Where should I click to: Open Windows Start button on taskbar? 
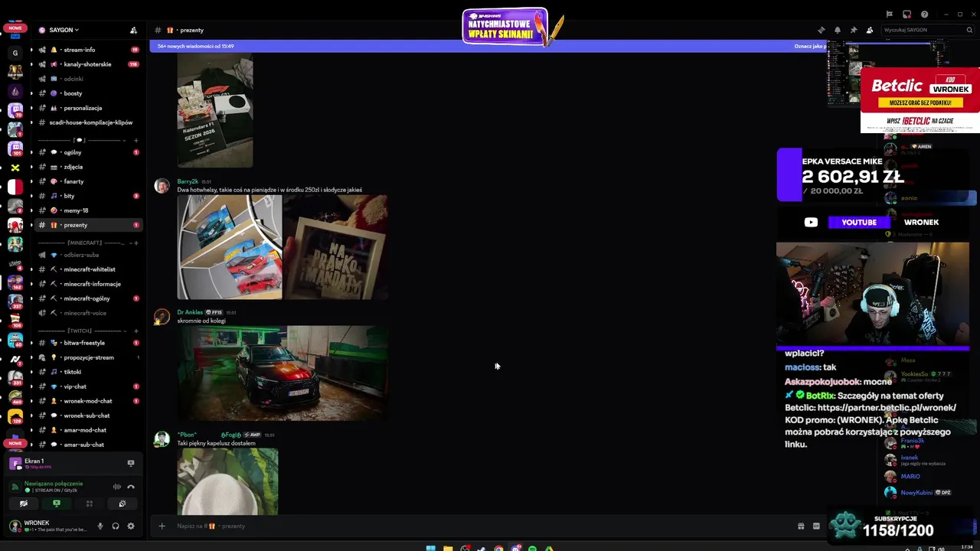pos(430,548)
